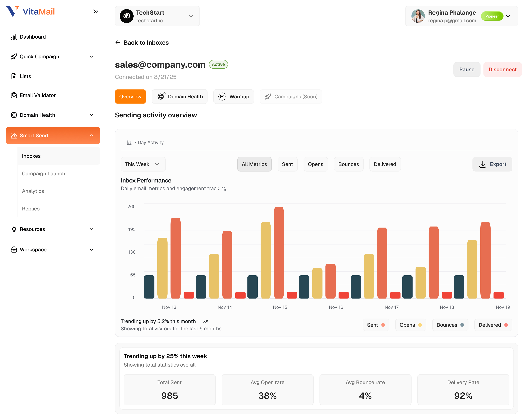Go Back to Inboxes link

142,42
